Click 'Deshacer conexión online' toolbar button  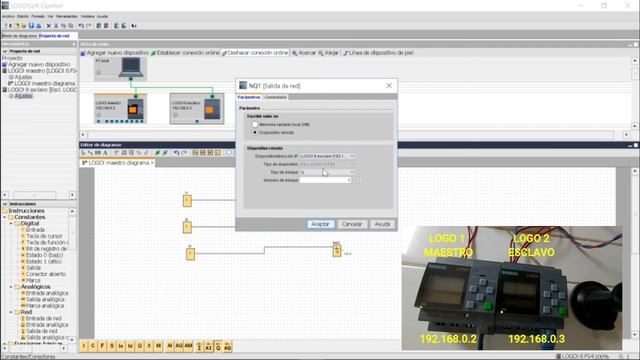[255, 53]
